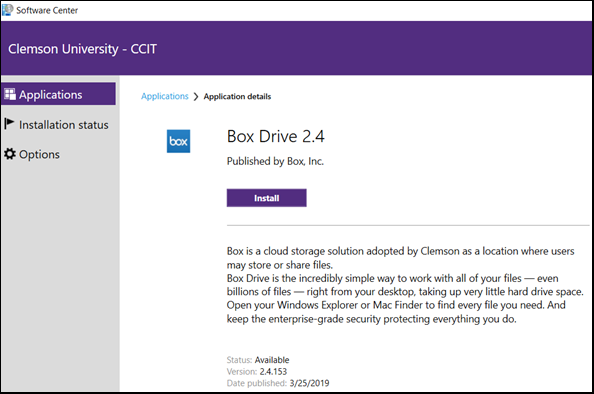
Task: Click the Box Drive 2.4 title
Action: [276, 136]
